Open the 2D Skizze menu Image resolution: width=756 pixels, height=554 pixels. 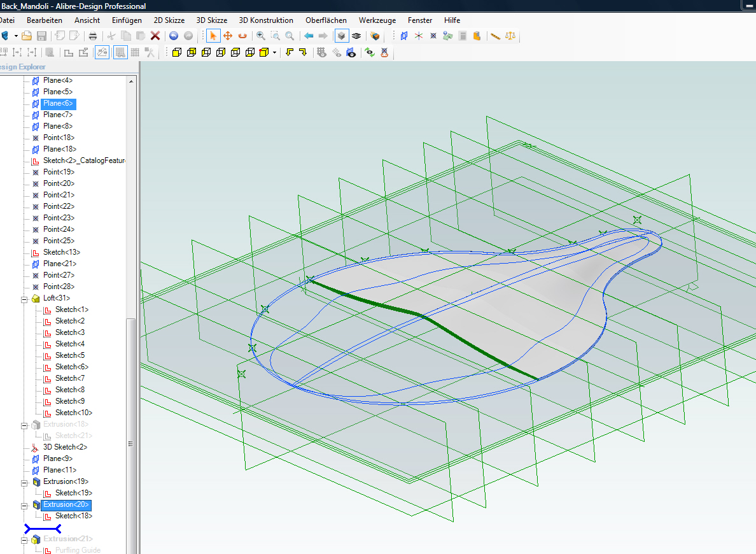tap(169, 20)
